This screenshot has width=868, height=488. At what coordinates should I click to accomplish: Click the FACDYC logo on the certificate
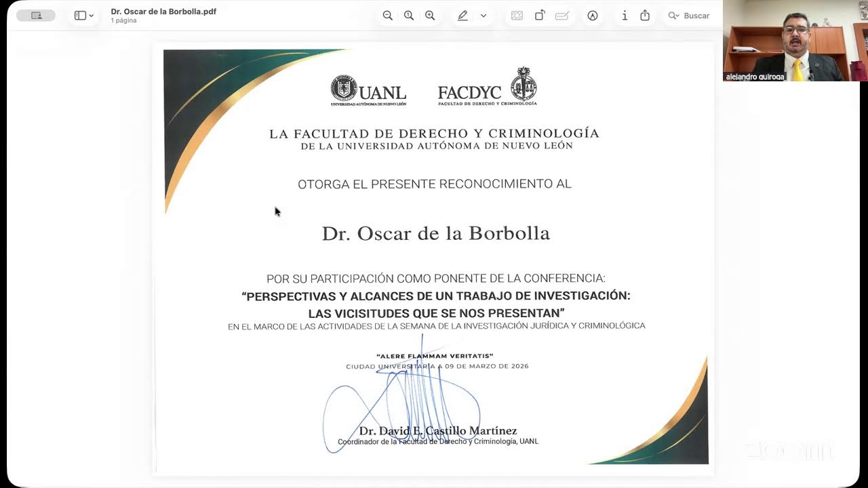coord(488,87)
